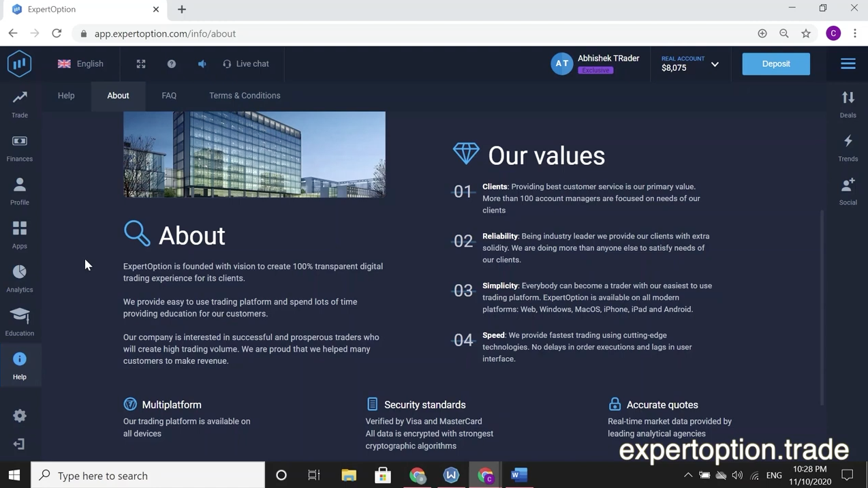Open the Social panel
This screenshot has width=868, height=488.
pos(848,191)
